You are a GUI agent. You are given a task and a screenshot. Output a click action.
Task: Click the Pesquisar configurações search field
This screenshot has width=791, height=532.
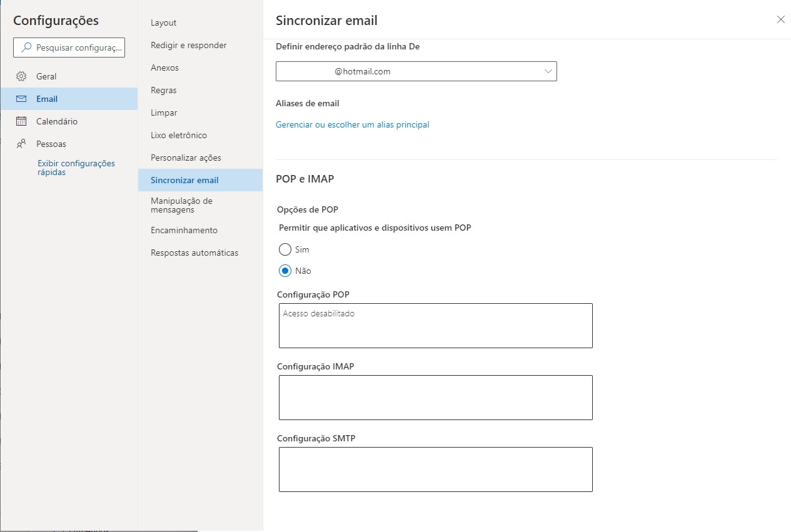pos(78,48)
